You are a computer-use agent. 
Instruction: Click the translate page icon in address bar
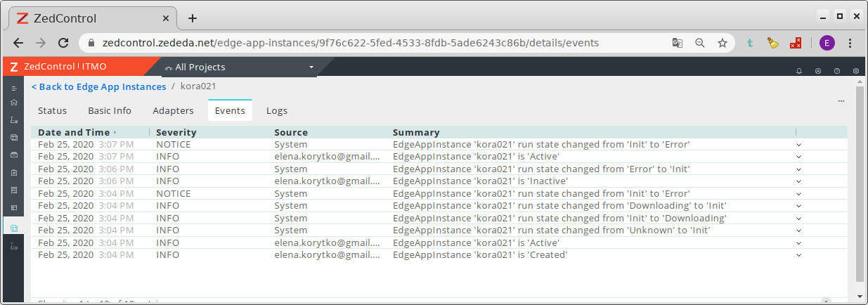tap(678, 43)
